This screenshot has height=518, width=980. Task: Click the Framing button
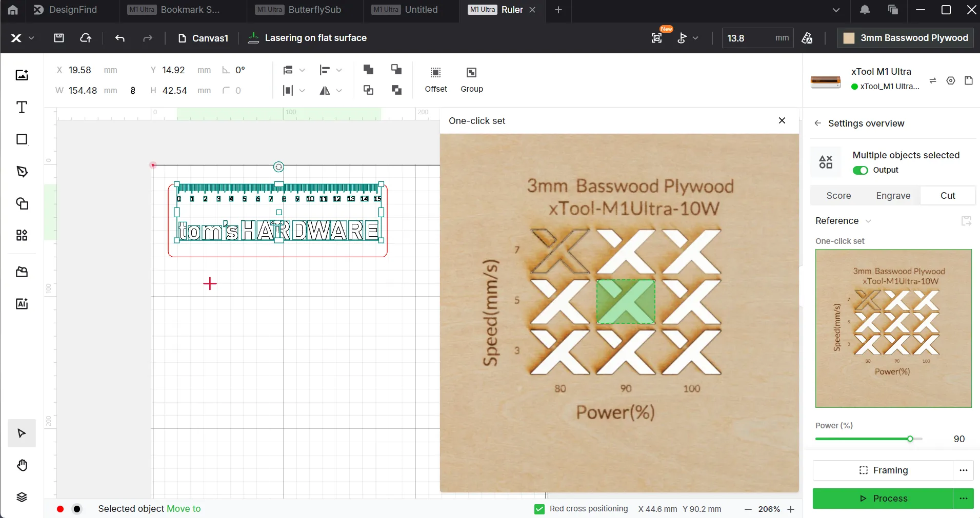tap(883, 470)
